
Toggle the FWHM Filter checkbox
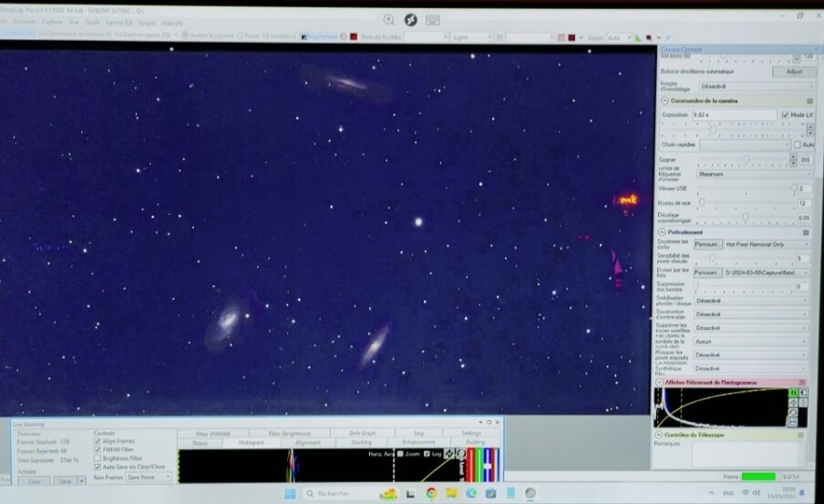click(x=98, y=450)
